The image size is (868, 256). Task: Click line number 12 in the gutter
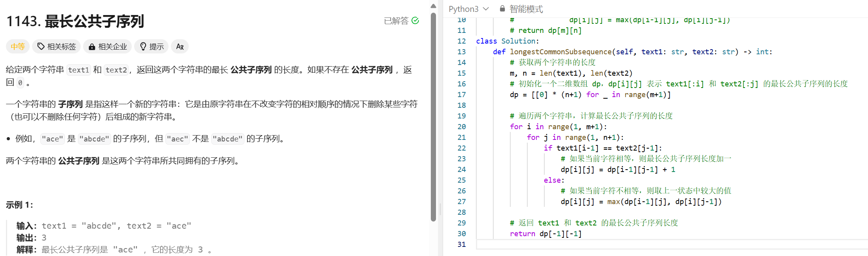point(461,41)
